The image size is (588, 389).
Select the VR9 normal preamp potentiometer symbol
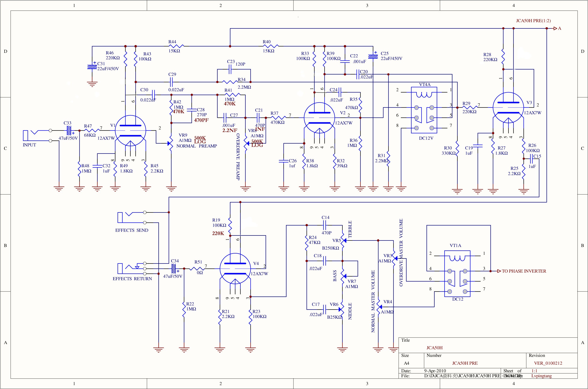pyautogui.click(x=171, y=143)
